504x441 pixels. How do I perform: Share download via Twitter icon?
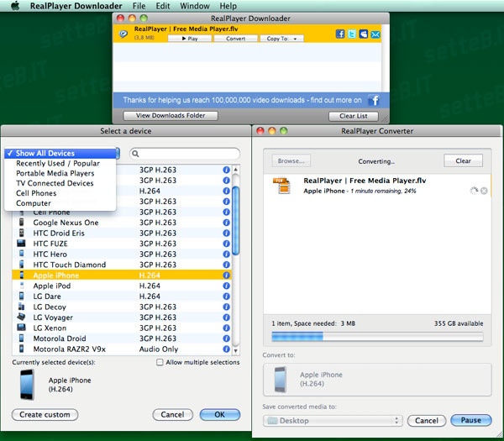pos(353,34)
